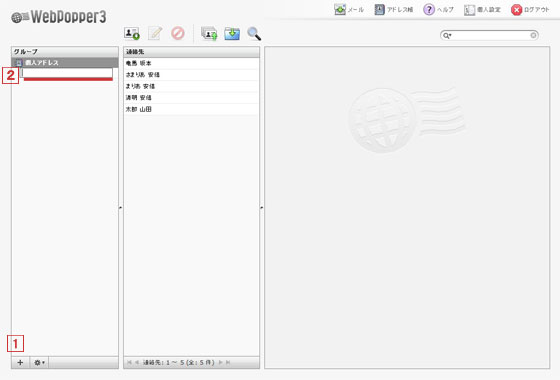Go to previous page of contacts
Screen dimensions: 560x380
137,362
